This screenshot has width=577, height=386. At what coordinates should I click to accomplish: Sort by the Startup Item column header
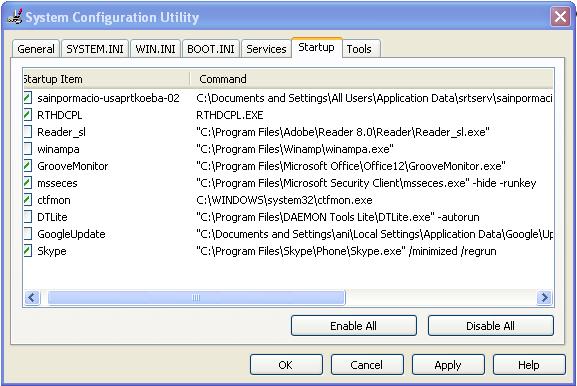click(107, 79)
